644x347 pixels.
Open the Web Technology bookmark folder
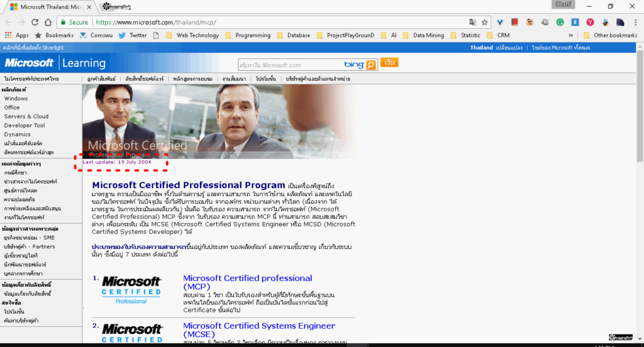(192, 35)
